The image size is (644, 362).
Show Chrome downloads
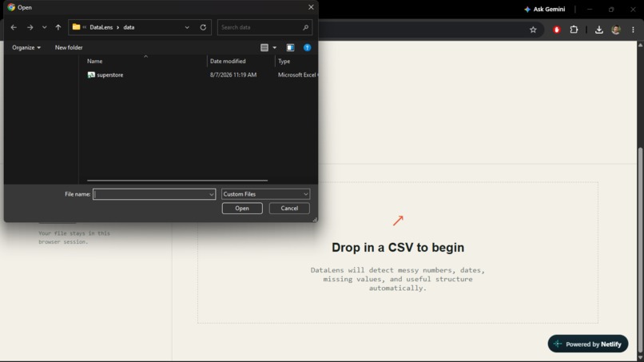pos(598,30)
